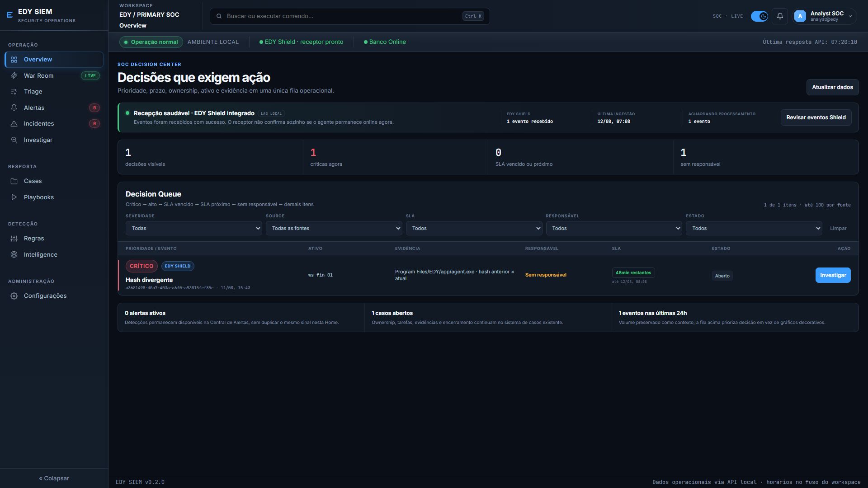Click the Regras sliders icon
The width and height of the screenshot is (868, 488).
click(14, 239)
